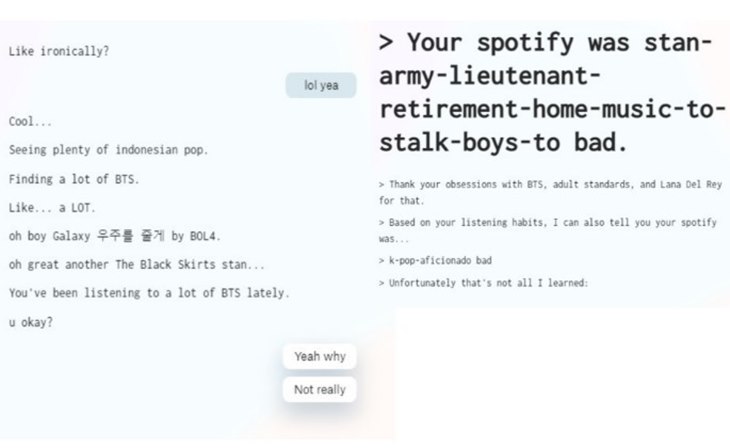The height and width of the screenshot is (448, 730).
Task: Click the Korean song title by BOL4
Action: (131, 236)
